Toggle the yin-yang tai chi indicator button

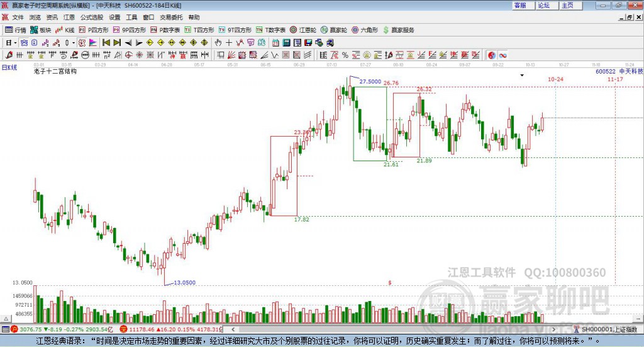pos(492,55)
